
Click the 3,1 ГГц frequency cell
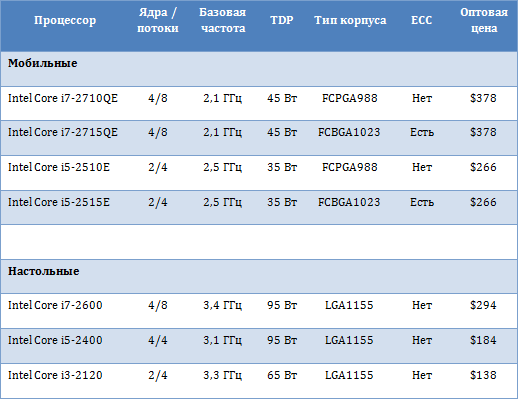(223, 340)
